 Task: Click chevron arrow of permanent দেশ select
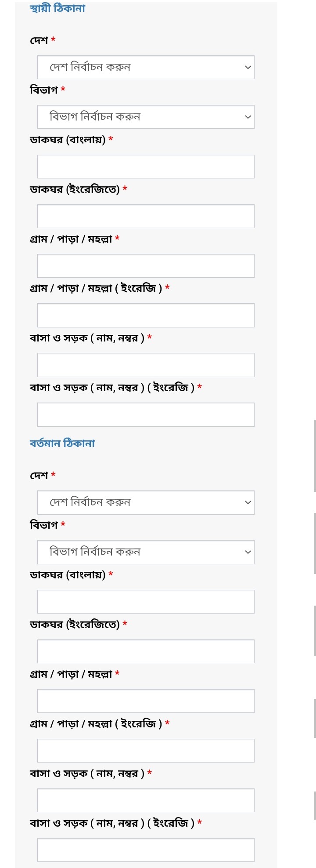click(x=248, y=67)
